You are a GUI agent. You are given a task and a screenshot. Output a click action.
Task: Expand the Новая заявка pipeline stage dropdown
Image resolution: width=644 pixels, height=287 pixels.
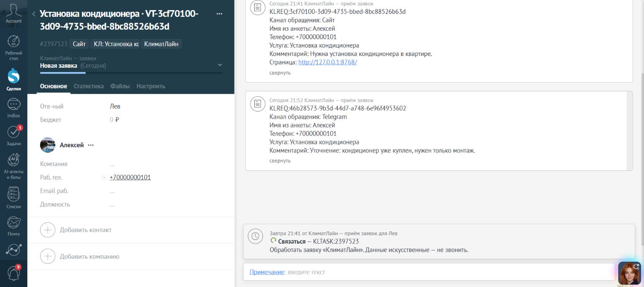coord(220,65)
